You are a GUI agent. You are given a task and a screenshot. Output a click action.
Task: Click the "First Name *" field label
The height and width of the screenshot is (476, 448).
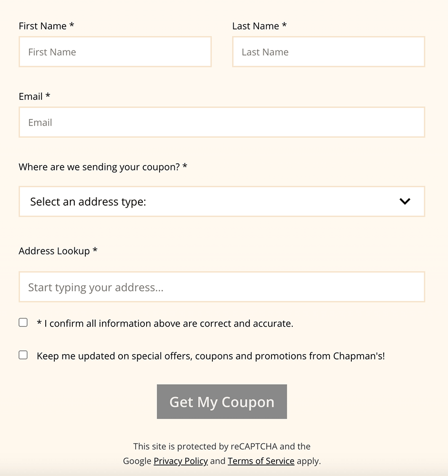coord(46,26)
